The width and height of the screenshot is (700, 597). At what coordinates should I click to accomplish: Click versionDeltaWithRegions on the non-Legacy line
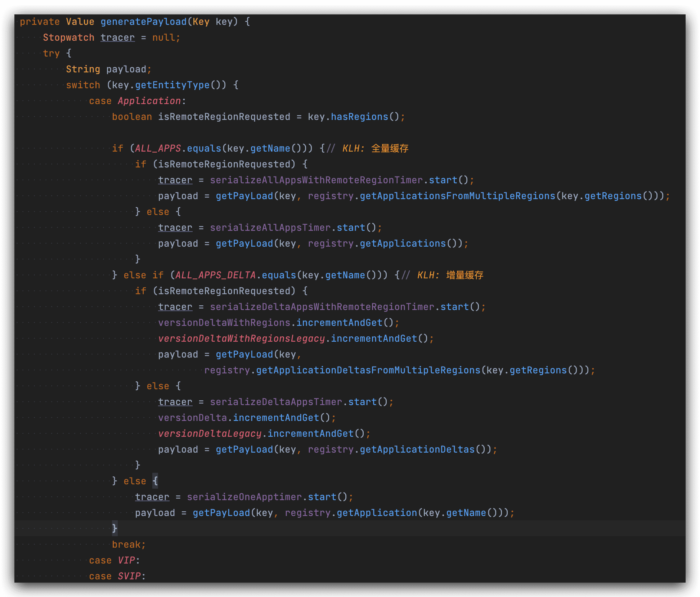point(224,323)
